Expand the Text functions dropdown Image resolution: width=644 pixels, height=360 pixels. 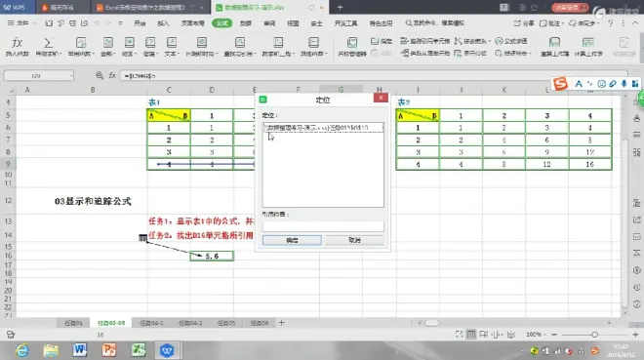[x=172, y=47]
